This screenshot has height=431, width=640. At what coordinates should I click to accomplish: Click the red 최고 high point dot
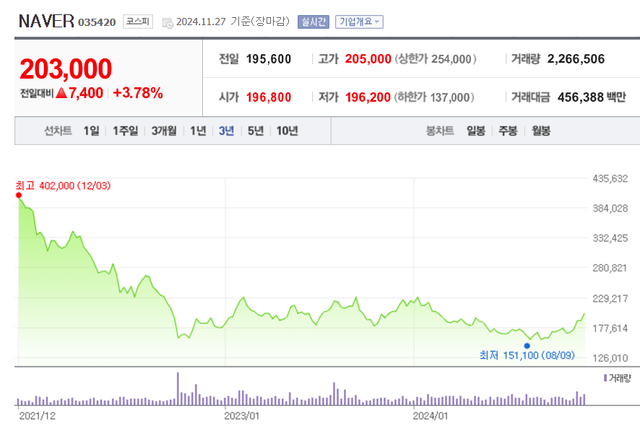pyautogui.click(x=19, y=196)
